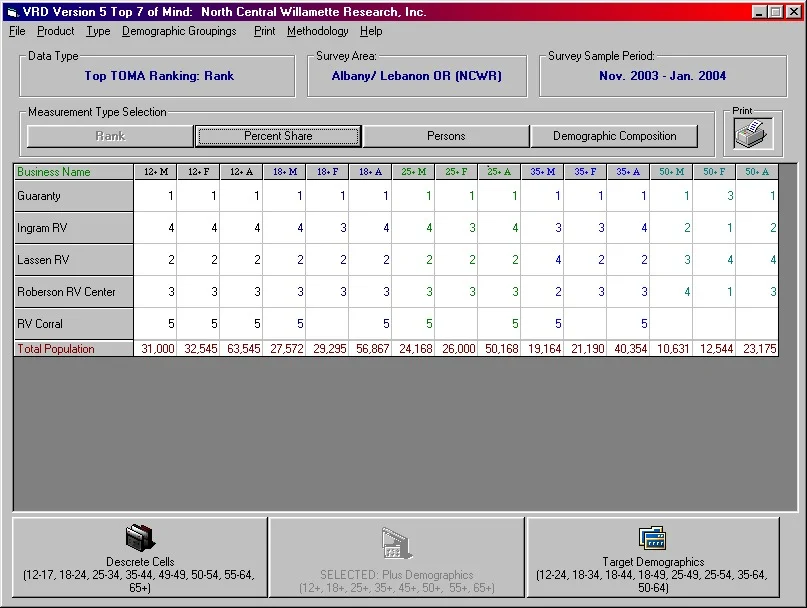Image resolution: width=807 pixels, height=608 pixels.
Task: Click total population value 31,000
Action: (155, 349)
